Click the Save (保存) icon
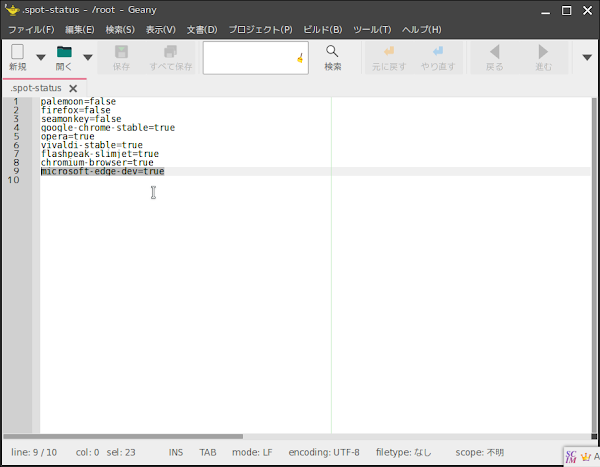Screen dimensions: 600x467 coord(121,52)
